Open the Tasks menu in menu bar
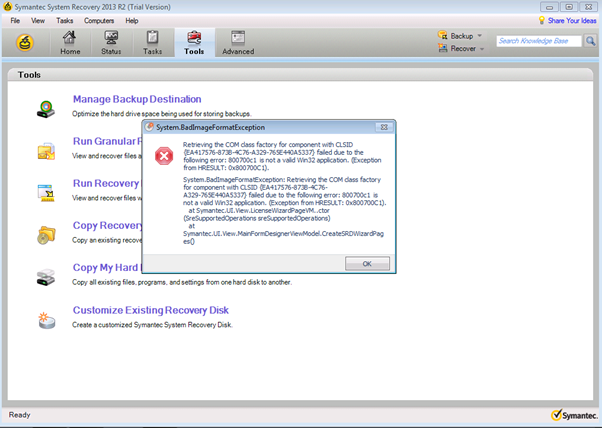The image size is (602, 428). (x=64, y=21)
